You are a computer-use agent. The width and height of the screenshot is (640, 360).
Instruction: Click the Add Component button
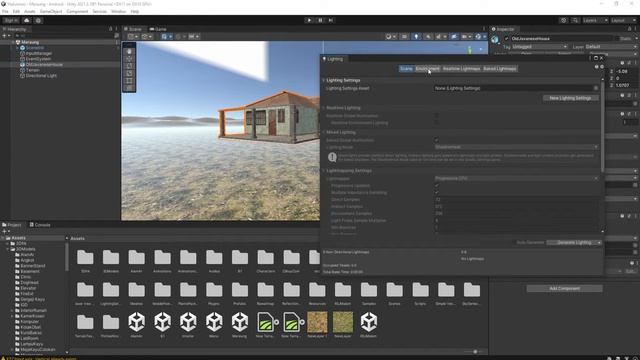(x=564, y=289)
